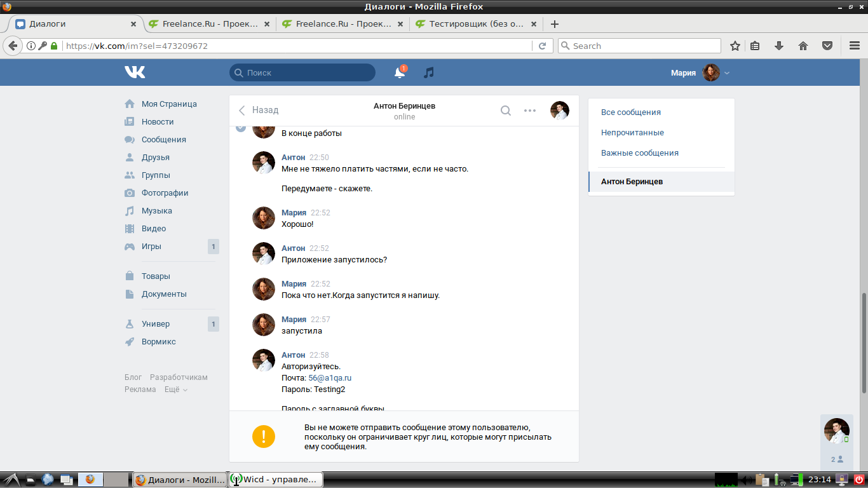Click the red power button in taskbar
Screen dimensions: 868x488
858,480
